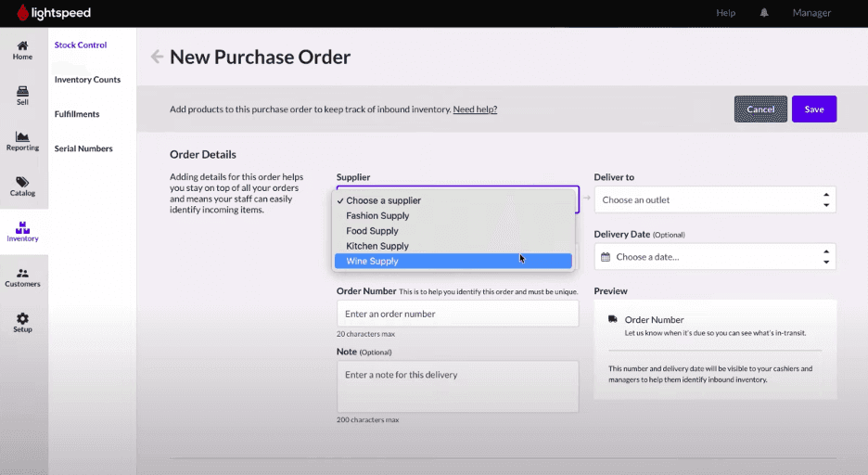
Task: Click the Cancel button
Action: pyautogui.click(x=760, y=109)
